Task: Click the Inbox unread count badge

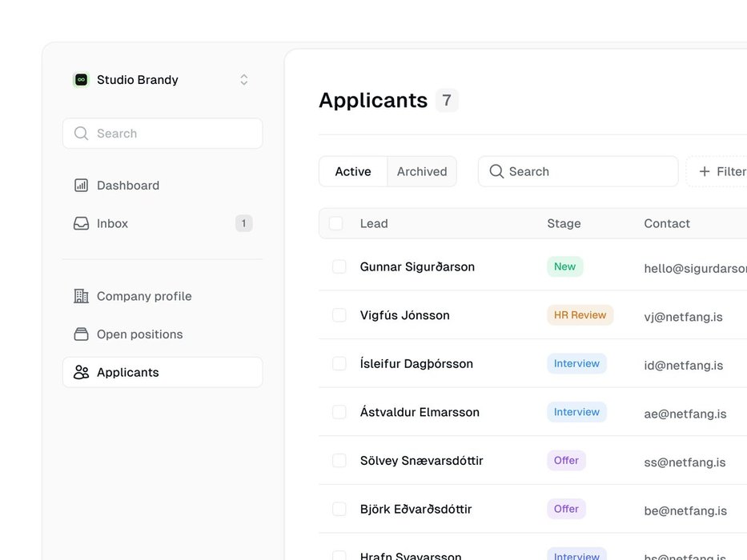Action: [244, 224]
